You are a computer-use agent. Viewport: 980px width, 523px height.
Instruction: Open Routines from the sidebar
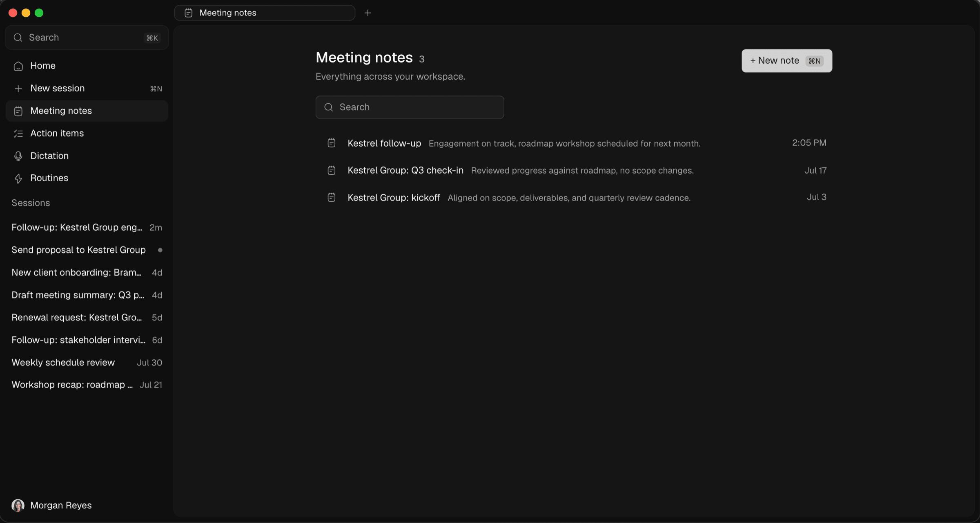tap(87, 178)
